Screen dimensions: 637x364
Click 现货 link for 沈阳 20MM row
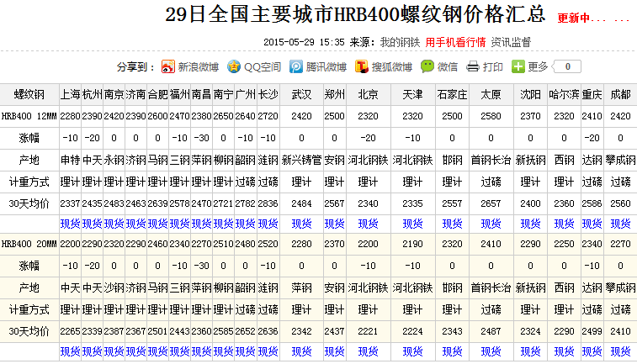(531, 351)
